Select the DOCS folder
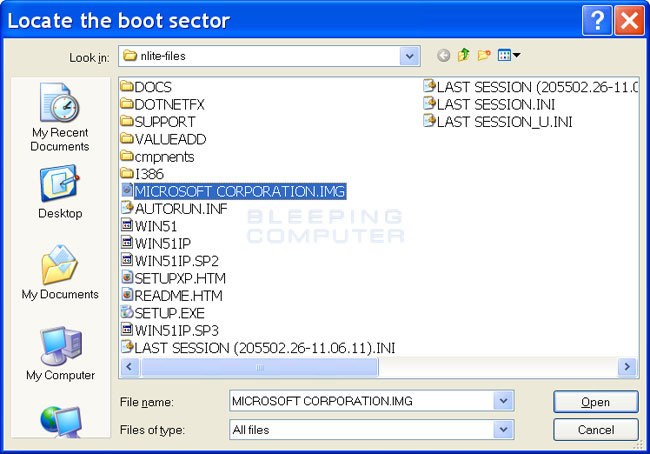 coord(146,87)
